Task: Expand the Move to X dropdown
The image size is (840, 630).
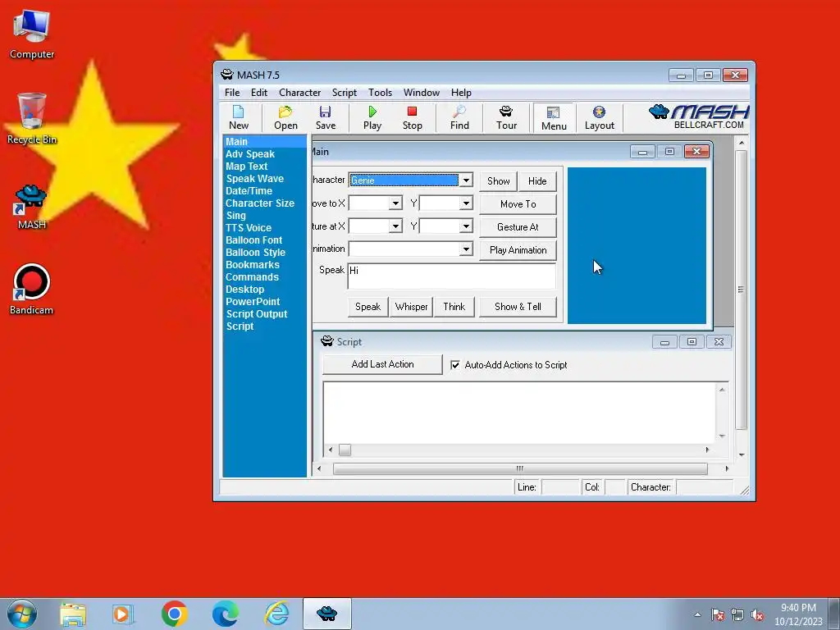Action: click(395, 203)
